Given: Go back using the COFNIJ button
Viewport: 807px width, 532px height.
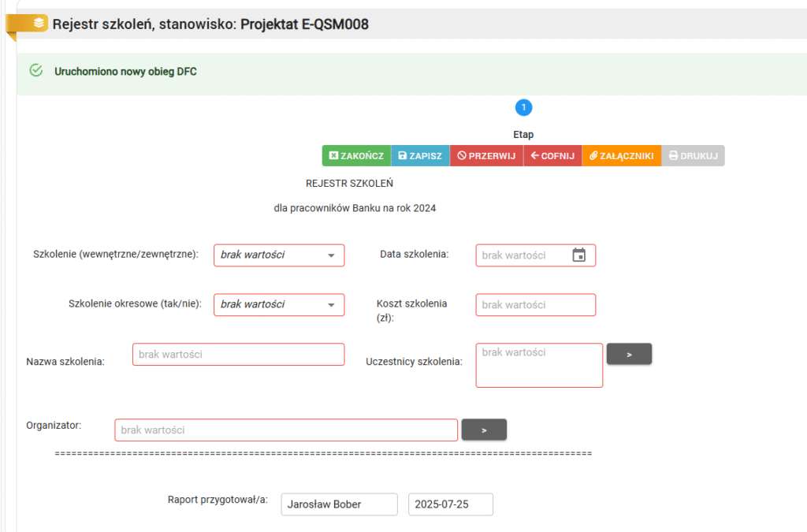Looking at the screenshot, I should (x=552, y=156).
